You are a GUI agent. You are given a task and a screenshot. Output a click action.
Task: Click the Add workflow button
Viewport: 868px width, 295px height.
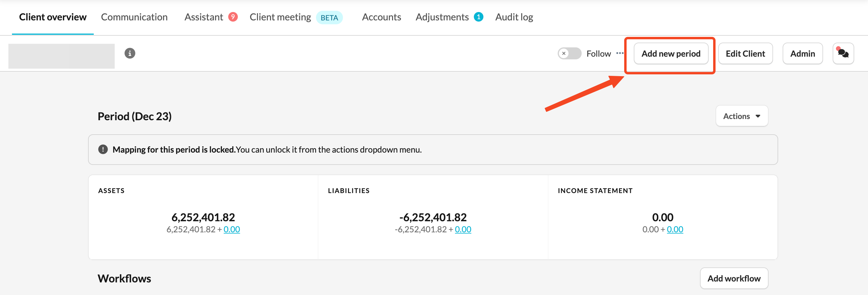point(734,278)
